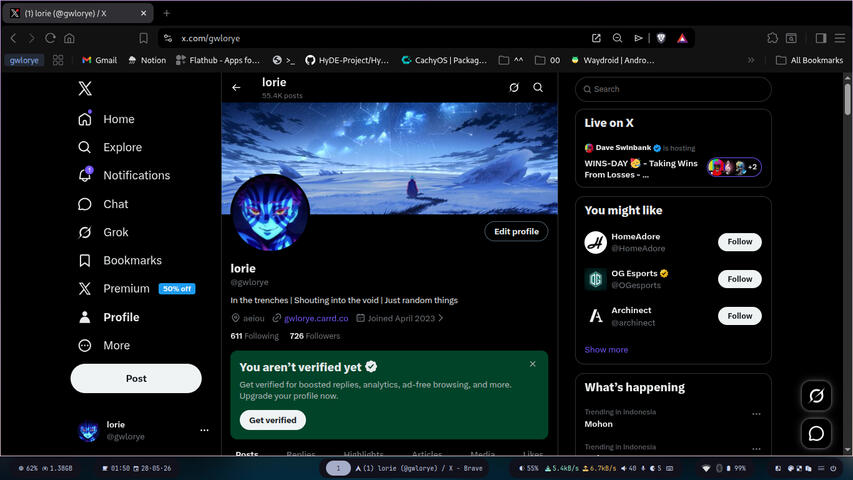Click the Get verified button
The image size is (853, 480).
click(273, 420)
